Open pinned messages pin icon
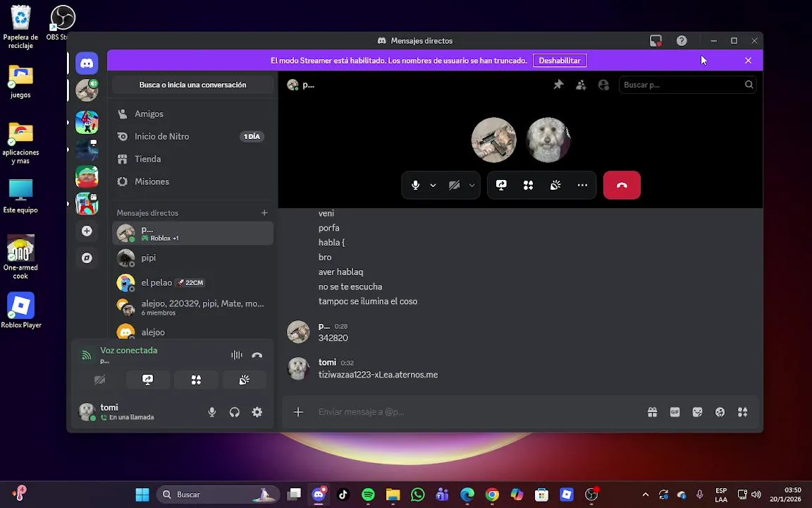Viewport: 812px width, 508px height. coord(558,85)
